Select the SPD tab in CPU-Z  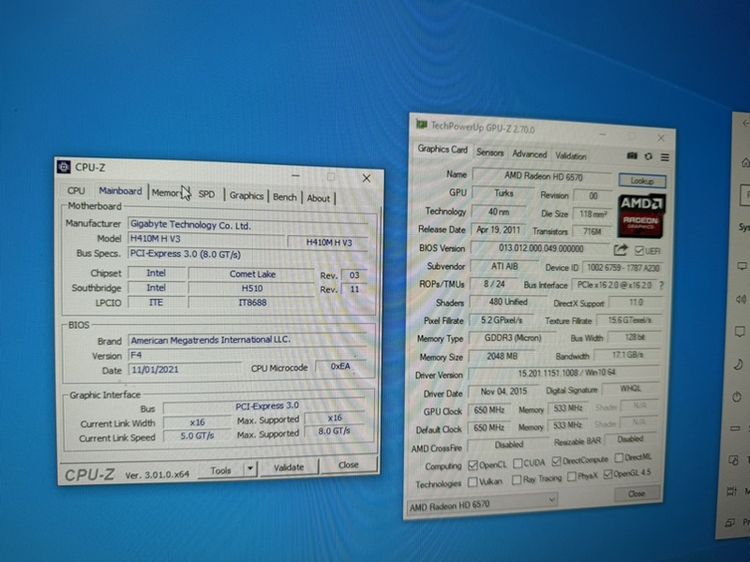pos(206,194)
